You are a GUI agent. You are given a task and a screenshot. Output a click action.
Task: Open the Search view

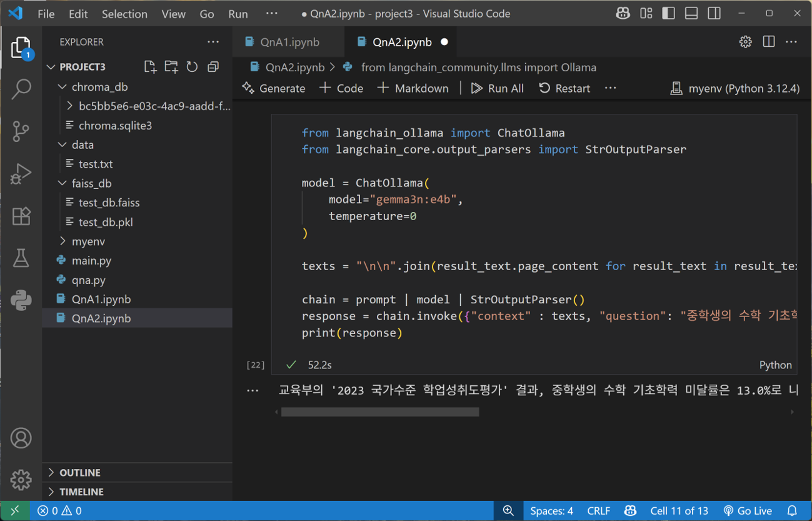click(21, 89)
